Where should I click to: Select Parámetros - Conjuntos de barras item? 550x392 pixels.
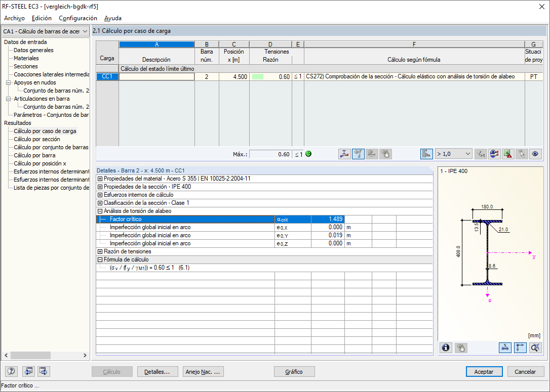tap(51, 115)
